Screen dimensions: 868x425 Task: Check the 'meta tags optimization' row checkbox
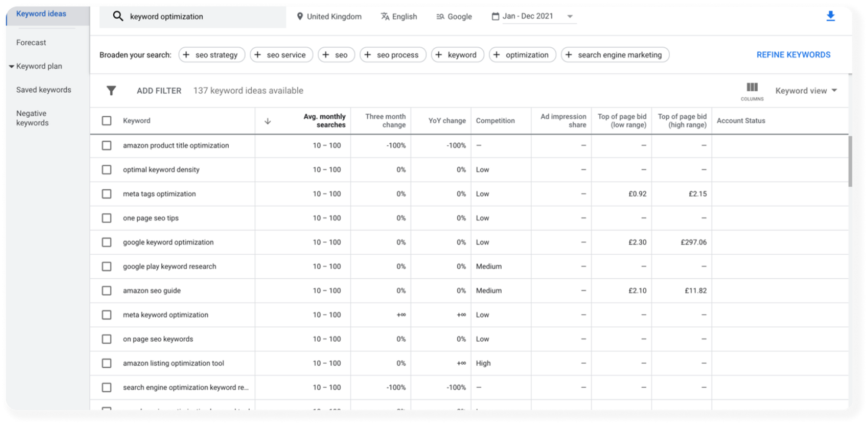[x=106, y=194]
